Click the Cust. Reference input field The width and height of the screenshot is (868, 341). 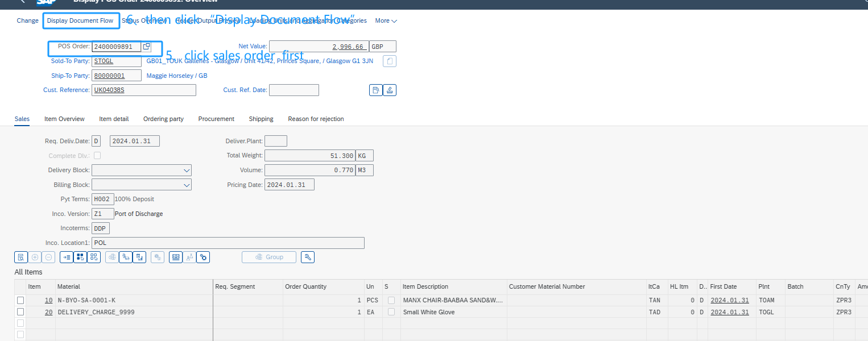pos(143,90)
